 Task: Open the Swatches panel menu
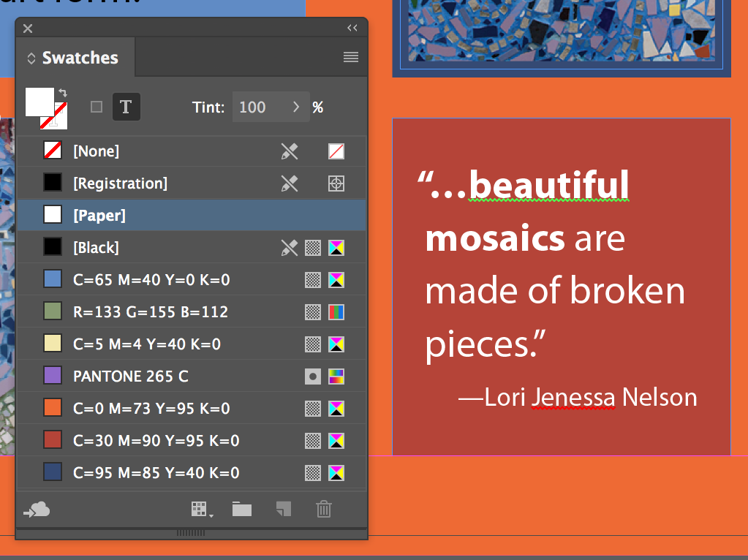(351, 57)
